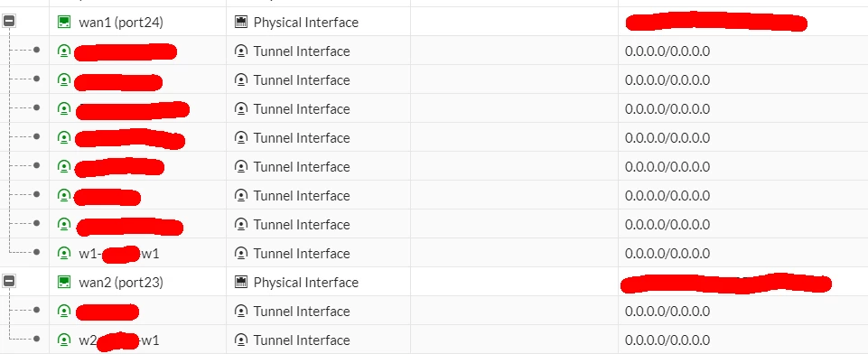Click Tunnel Interface type icon in w2 row
The width and height of the screenshot is (868, 354).
click(x=241, y=340)
